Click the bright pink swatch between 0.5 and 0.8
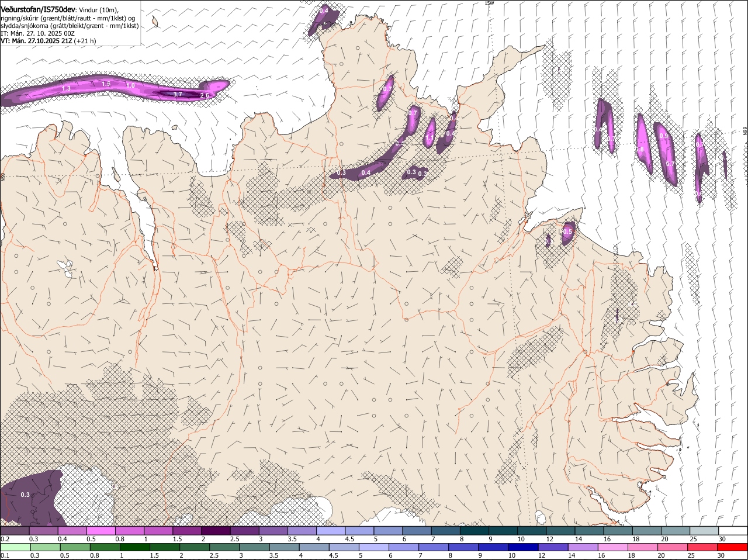 pos(101,530)
